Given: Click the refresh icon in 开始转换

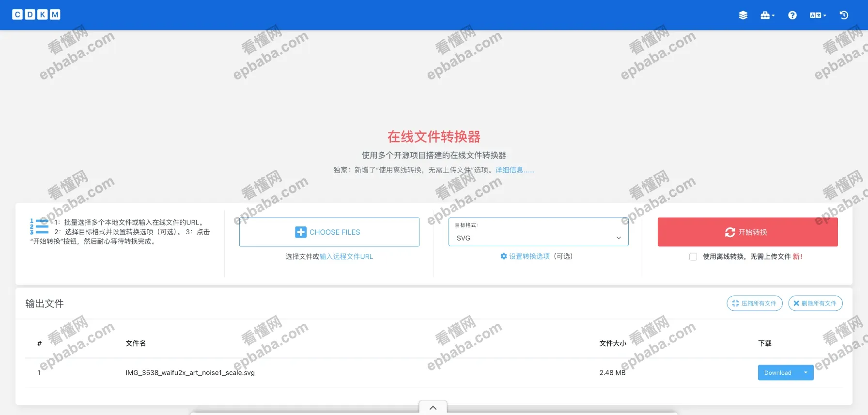Looking at the screenshot, I should 730,232.
